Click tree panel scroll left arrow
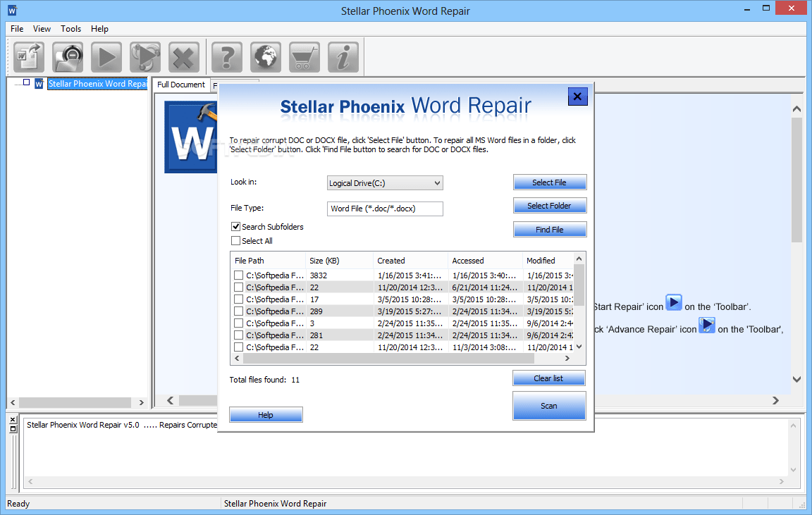Viewport: 812px width, 515px height. click(13, 402)
